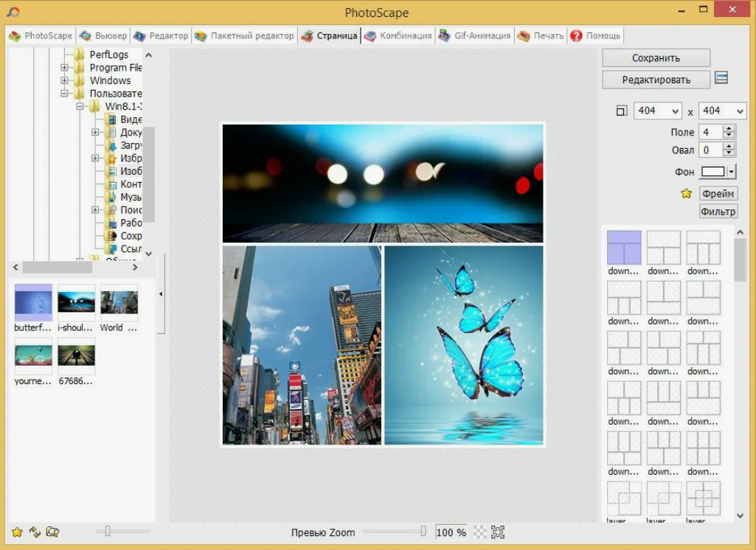Click the Поле value field
This screenshot has height=550, width=756.
(x=711, y=132)
